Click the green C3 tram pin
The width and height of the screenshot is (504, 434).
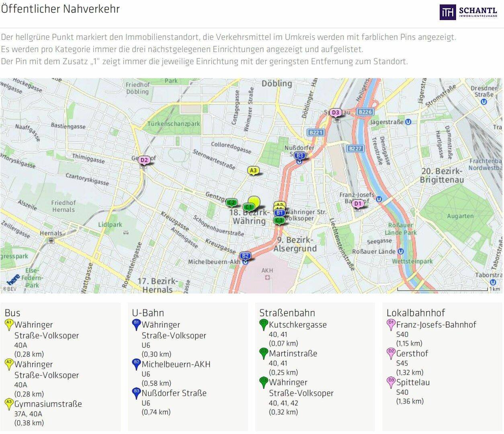[x=279, y=220]
